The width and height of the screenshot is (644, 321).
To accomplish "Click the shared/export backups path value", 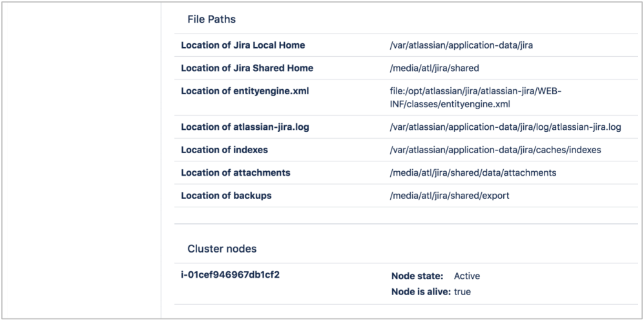I will (x=450, y=196).
